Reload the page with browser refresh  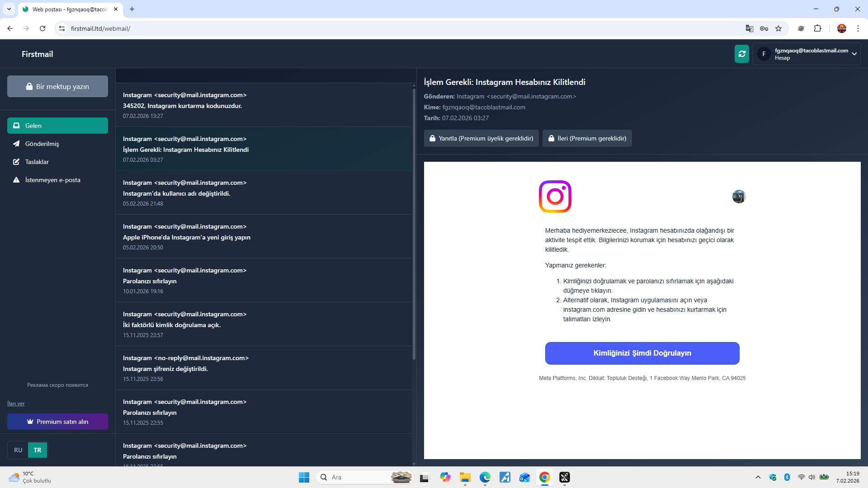pyautogui.click(x=42, y=28)
